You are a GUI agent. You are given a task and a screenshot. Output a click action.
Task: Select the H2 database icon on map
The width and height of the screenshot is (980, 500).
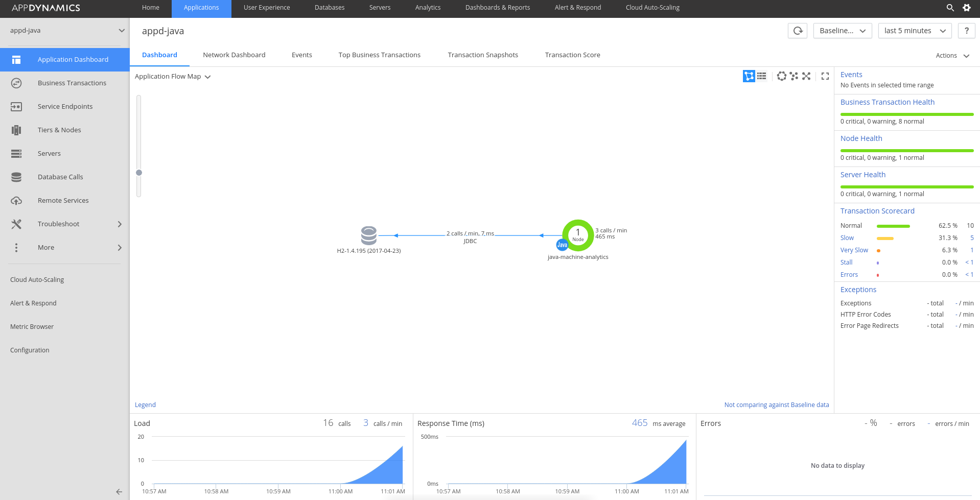[369, 235]
